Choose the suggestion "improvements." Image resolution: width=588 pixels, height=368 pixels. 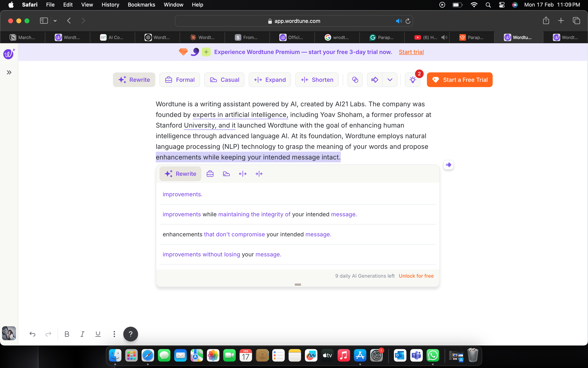[298, 194]
